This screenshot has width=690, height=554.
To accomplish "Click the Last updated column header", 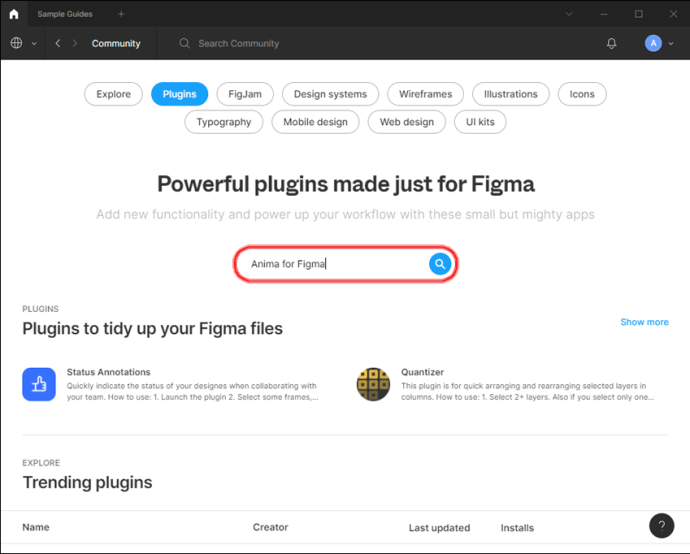I will pyautogui.click(x=439, y=528).
